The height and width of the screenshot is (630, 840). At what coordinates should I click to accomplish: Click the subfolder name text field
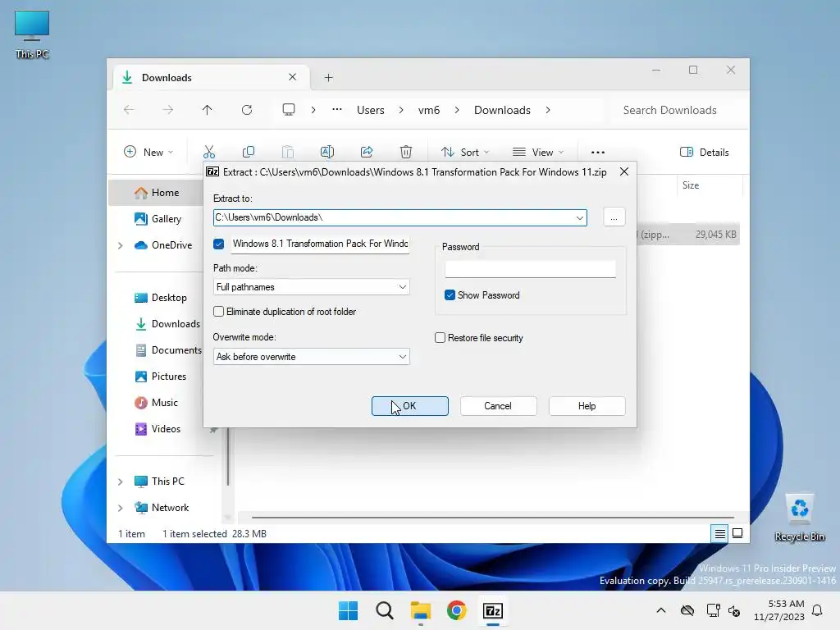pyautogui.click(x=320, y=244)
